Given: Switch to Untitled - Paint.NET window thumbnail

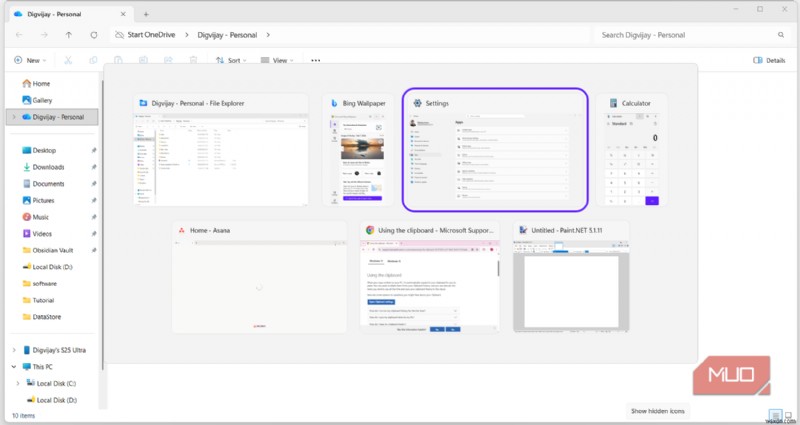Looking at the screenshot, I should 571,277.
